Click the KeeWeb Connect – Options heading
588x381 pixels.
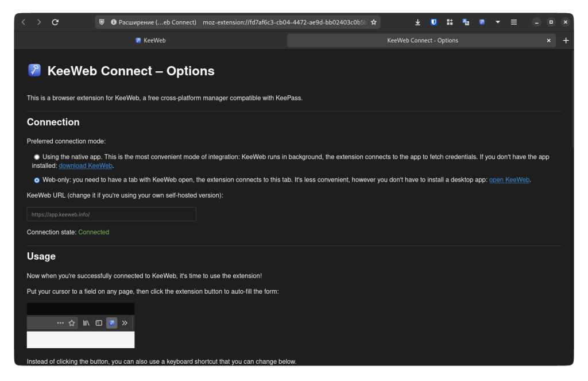coord(131,71)
